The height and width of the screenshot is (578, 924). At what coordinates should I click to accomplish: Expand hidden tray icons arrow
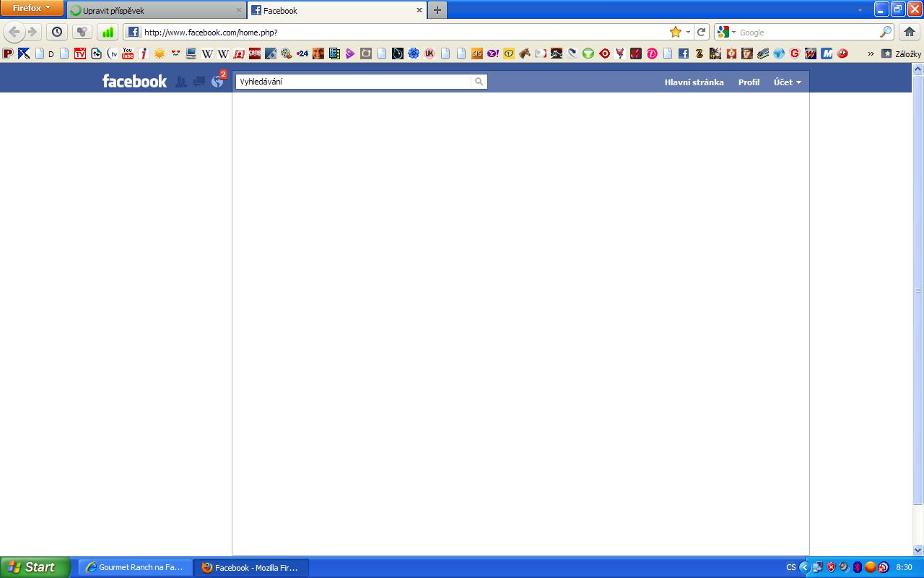point(804,567)
